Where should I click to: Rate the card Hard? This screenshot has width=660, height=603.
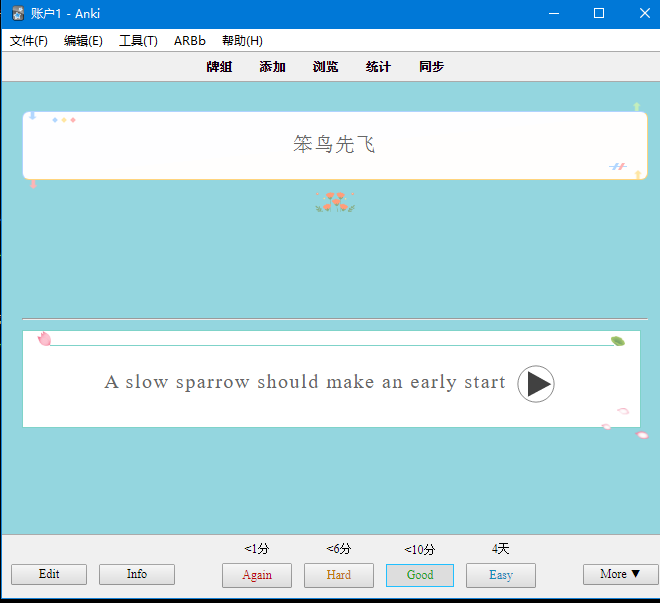click(x=338, y=575)
